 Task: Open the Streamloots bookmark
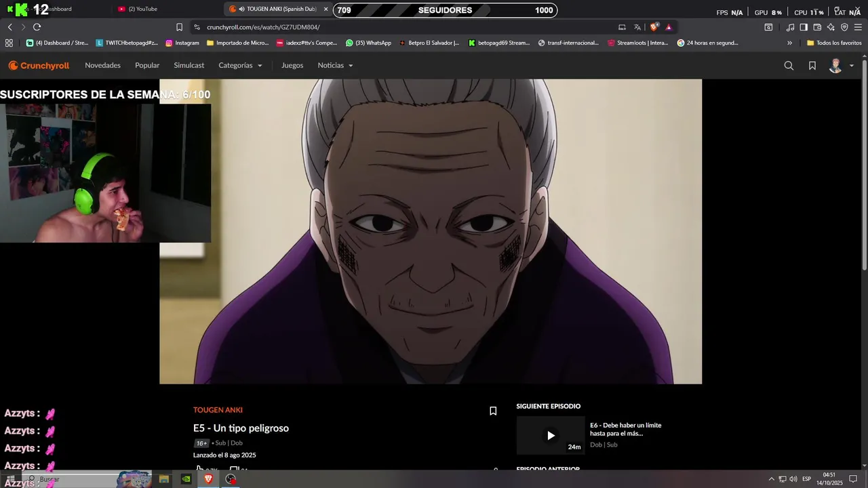[x=638, y=43]
